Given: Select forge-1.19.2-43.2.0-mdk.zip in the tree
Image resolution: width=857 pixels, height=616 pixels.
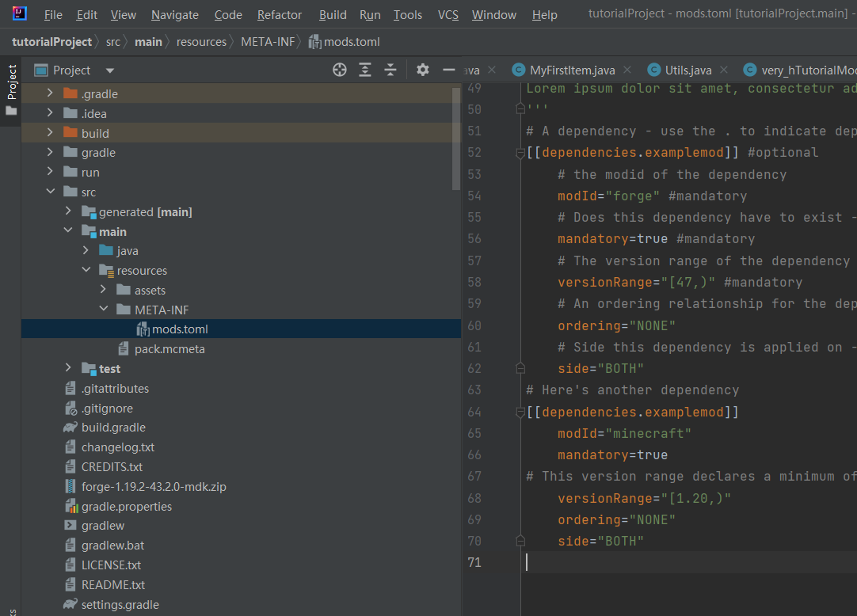Looking at the screenshot, I should (x=154, y=486).
